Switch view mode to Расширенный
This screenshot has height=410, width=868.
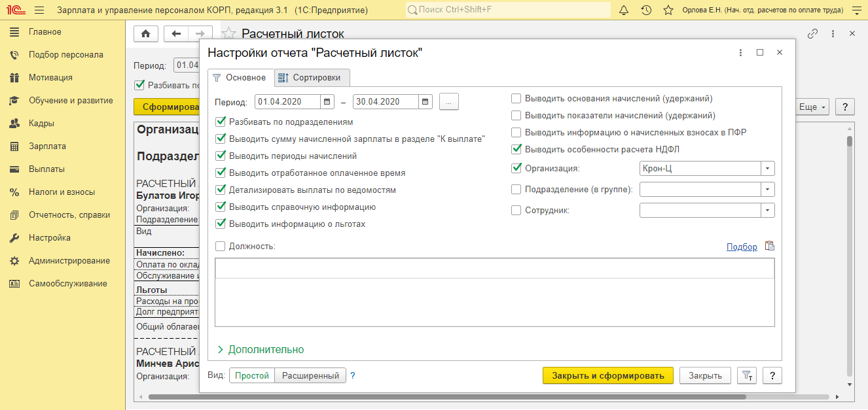pyautogui.click(x=310, y=376)
